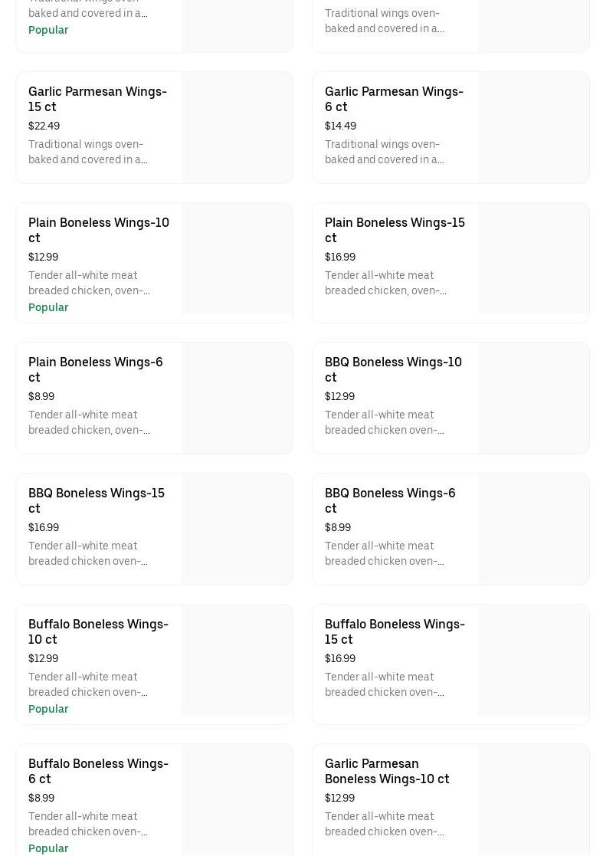Select Buffalo Boneless Wings-10 ct title
The height and width of the screenshot is (856, 616).
pyautogui.click(x=98, y=631)
